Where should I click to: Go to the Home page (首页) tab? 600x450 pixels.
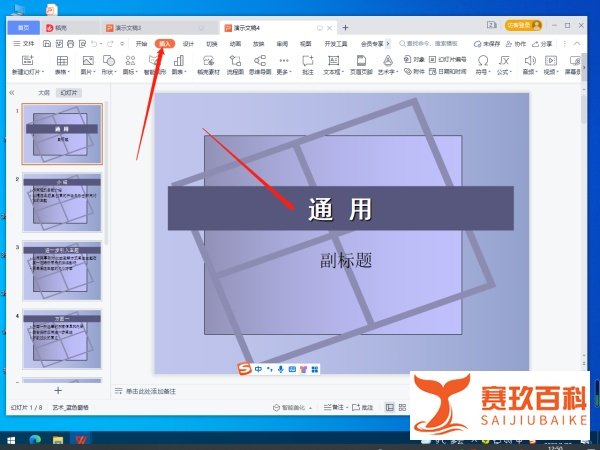(x=24, y=28)
